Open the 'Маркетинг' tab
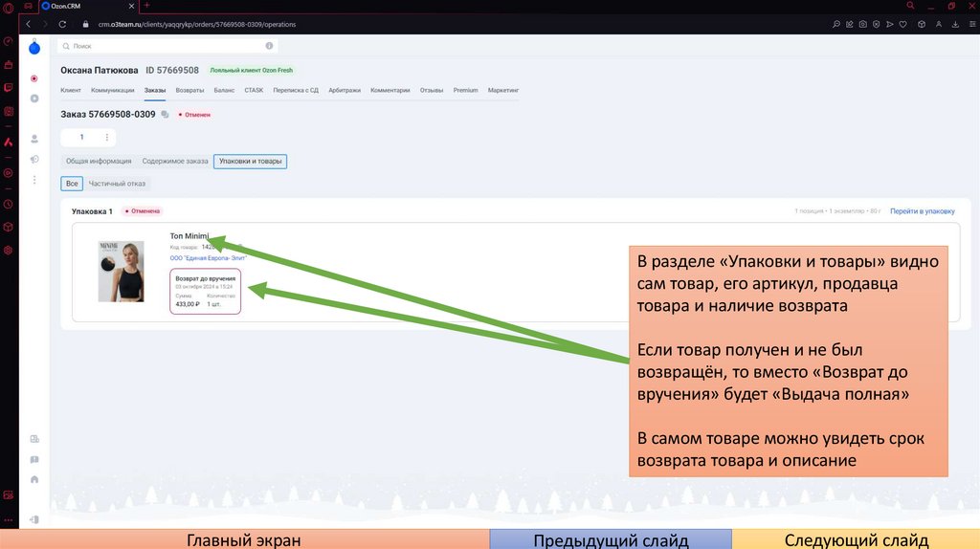This screenshot has width=980, height=549. pos(503,90)
